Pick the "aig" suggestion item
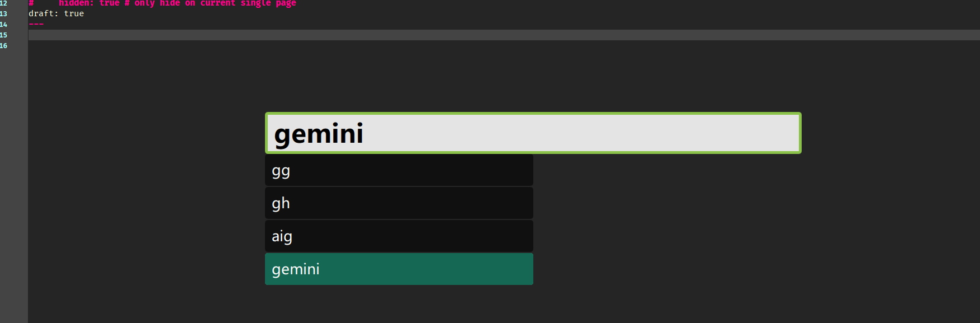This screenshot has height=323, width=980. 399,236
